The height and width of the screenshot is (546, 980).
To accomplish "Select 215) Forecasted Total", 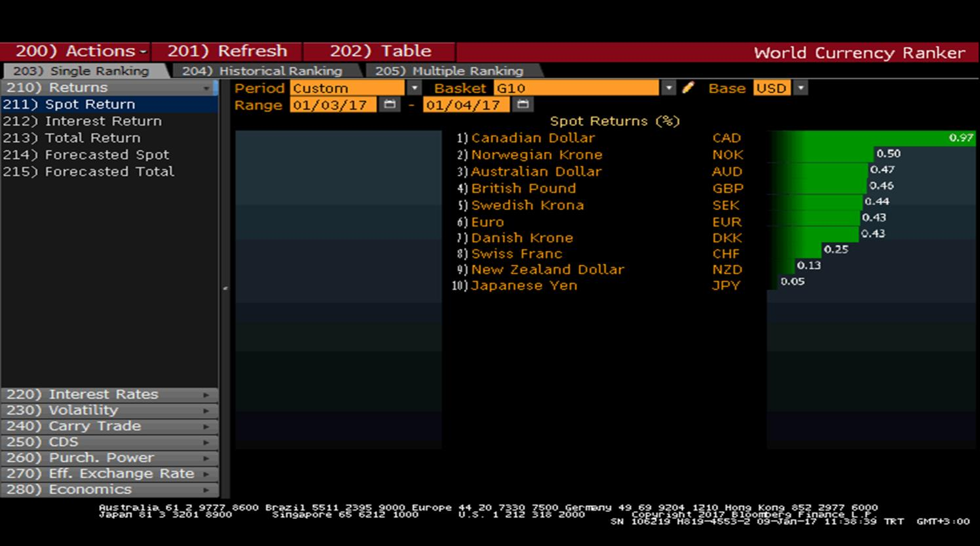I will coord(109,172).
